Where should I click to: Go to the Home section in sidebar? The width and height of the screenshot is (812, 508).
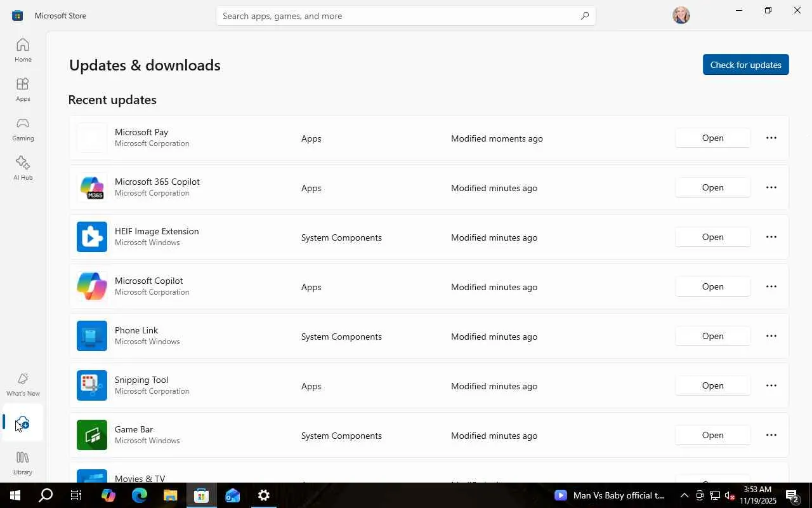(x=23, y=50)
